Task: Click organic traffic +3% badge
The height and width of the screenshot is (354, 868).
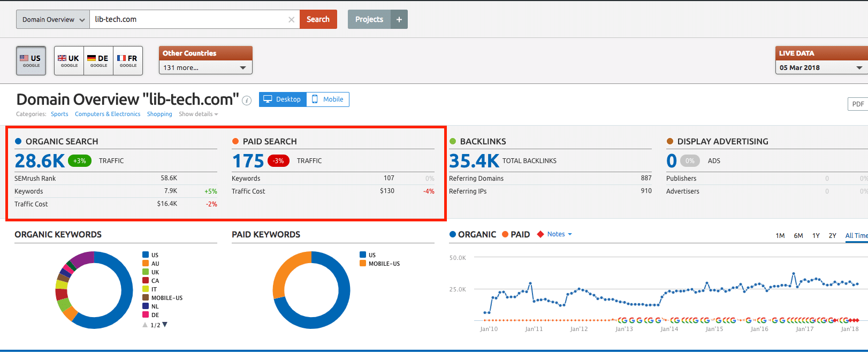Action: (80, 160)
